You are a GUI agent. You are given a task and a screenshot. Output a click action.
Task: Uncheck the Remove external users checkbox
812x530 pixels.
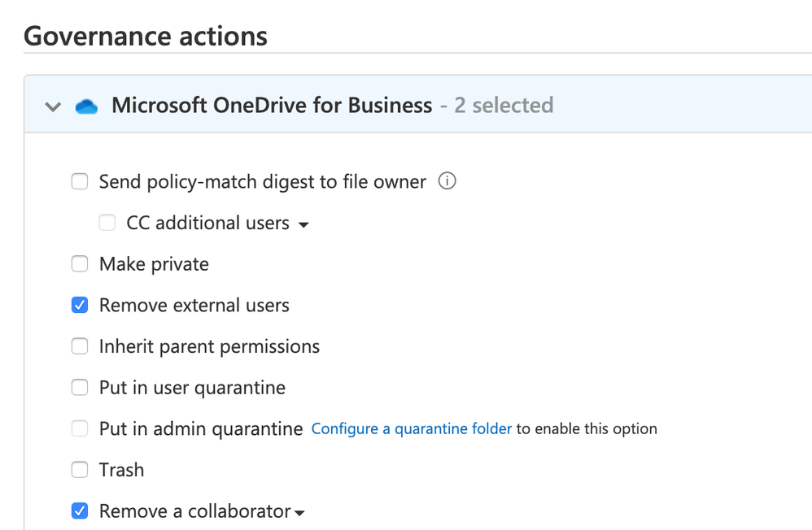[x=80, y=306]
